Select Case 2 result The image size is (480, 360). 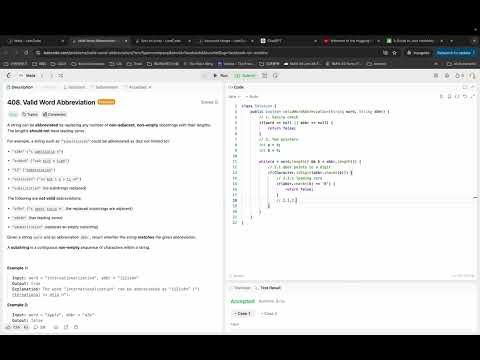point(269,314)
